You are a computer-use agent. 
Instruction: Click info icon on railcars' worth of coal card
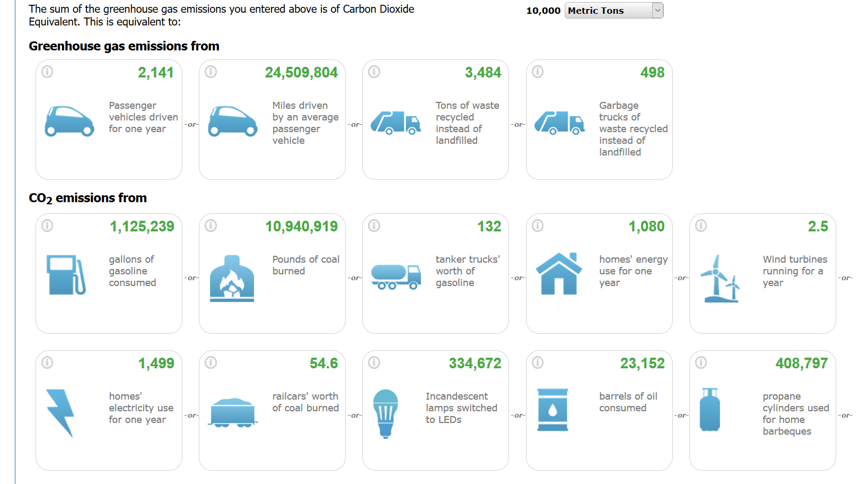click(x=211, y=362)
